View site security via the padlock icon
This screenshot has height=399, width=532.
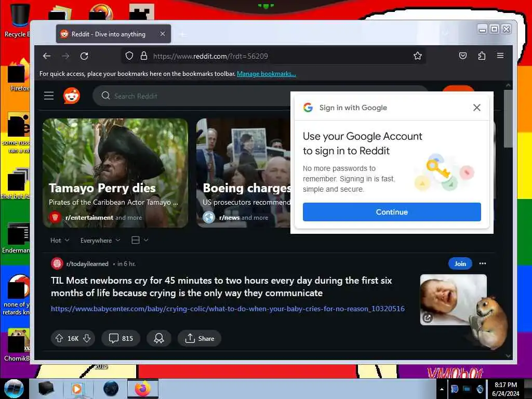pos(144,56)
